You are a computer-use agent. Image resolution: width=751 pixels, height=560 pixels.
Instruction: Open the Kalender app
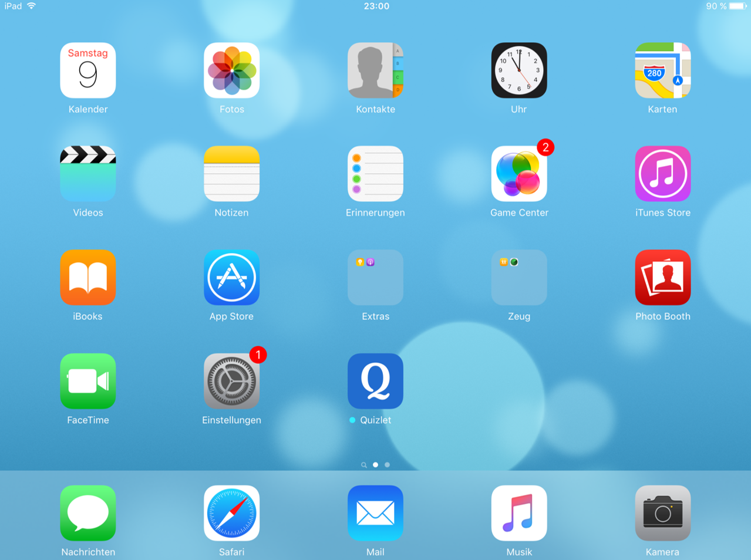[x=88, y=70]
